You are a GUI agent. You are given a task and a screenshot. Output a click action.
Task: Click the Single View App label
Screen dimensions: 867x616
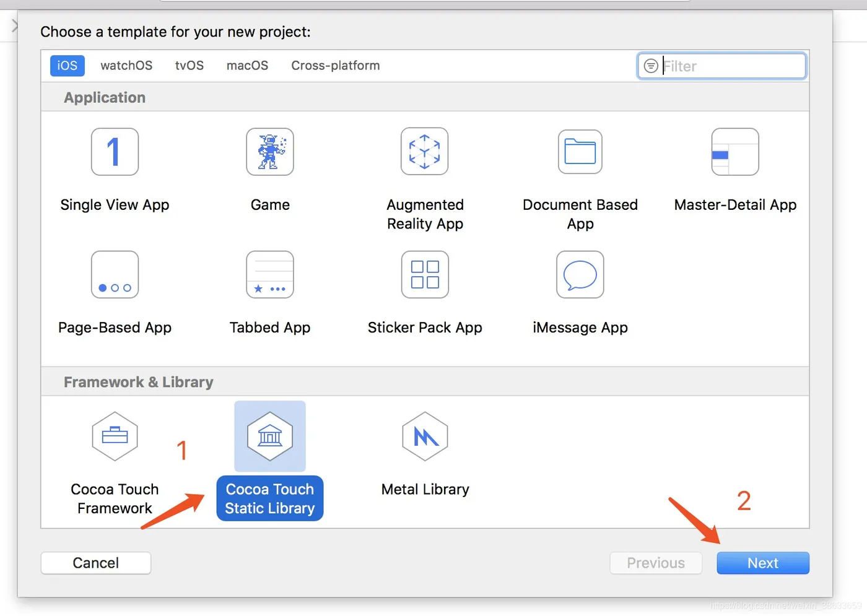115,205
